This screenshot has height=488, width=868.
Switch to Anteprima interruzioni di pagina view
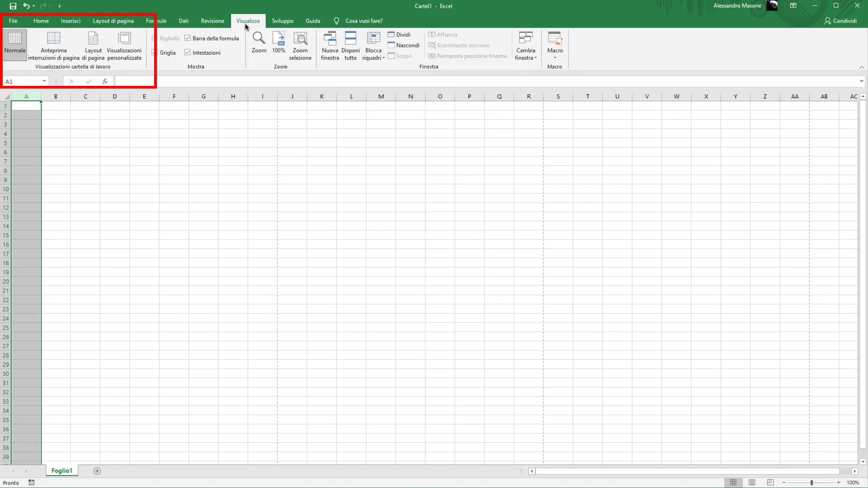coord(53,39)
